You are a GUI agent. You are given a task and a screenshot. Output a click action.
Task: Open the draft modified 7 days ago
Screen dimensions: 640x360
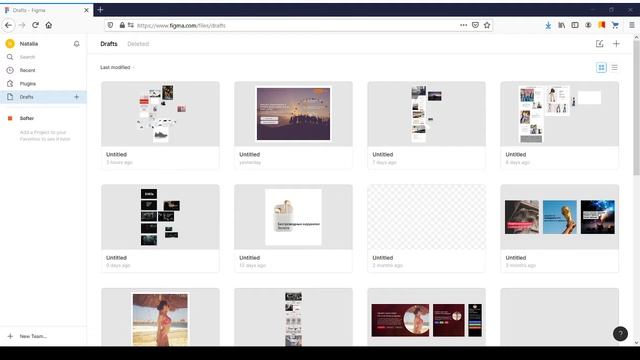[x=426, y=125]
